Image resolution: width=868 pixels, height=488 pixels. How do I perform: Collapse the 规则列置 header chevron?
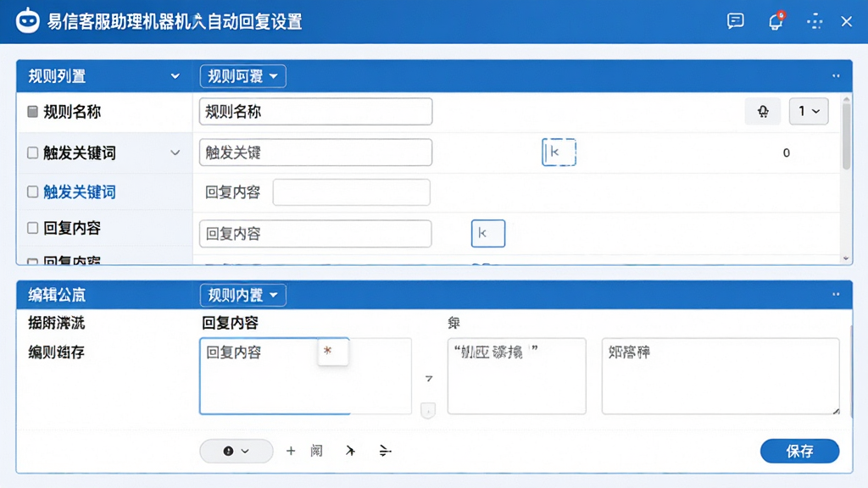[175, 76]
